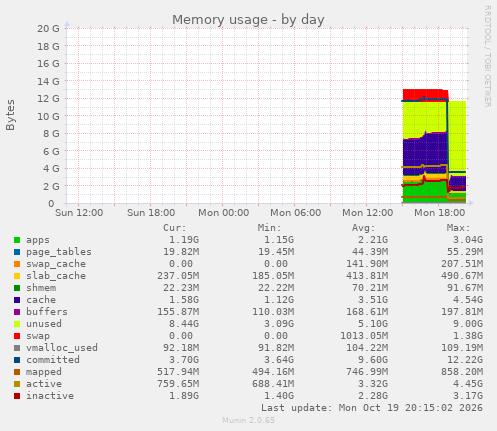
Task: Click the page_tables average 44.39M
Action: 370,252
